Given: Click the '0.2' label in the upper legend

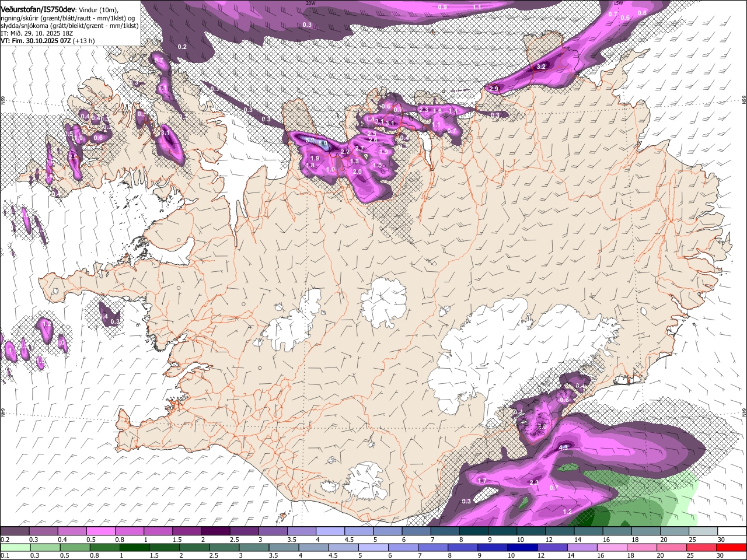Looking at the screenshot, I should coord(5,540).
